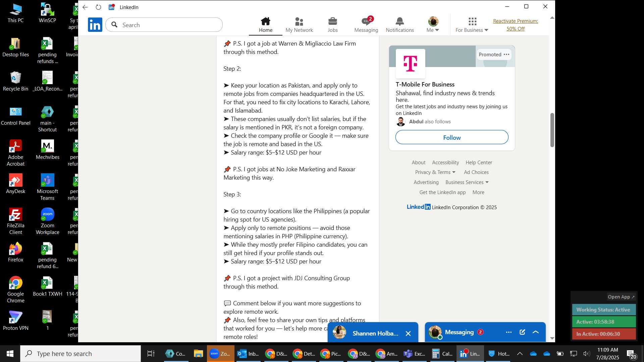This screenshot has width=644, height=362.
Task: Open the Messaging tab in navigation
Action: pyautogui.click(x=366, y=25)
